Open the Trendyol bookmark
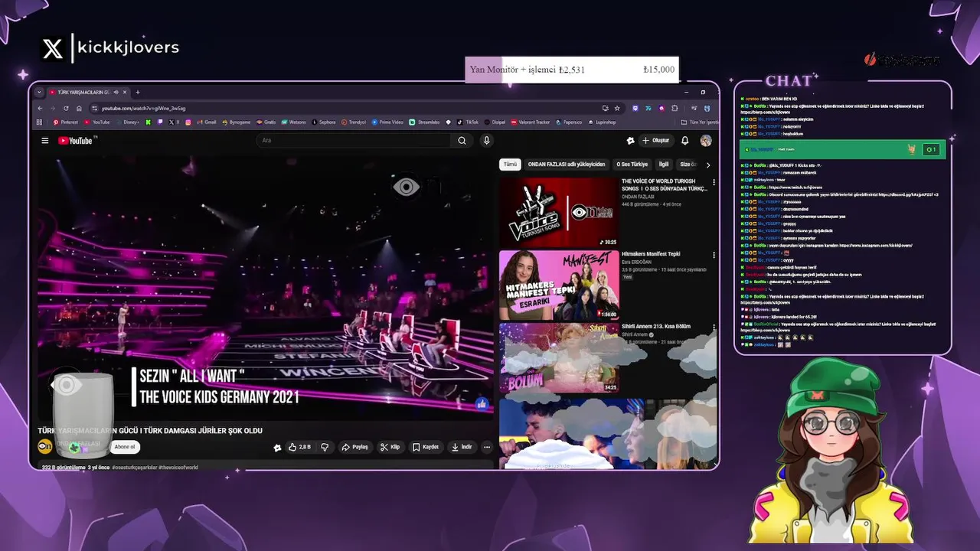The image size is (980, 551). 354,122
